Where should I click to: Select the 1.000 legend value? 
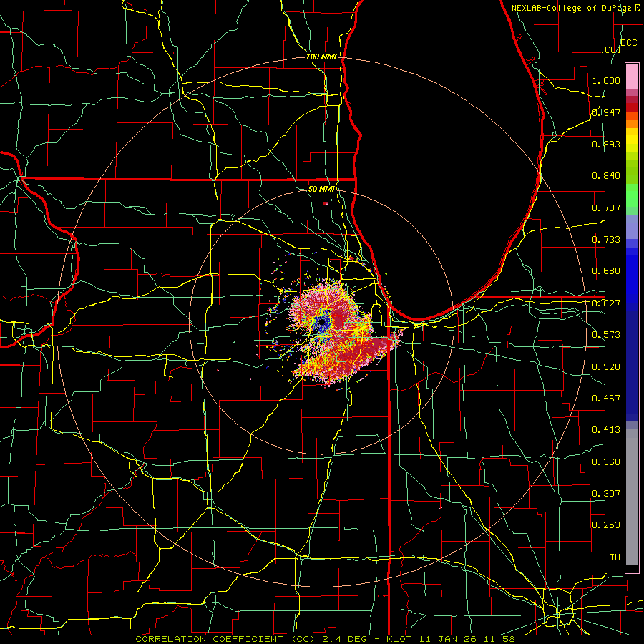(606, 80)
